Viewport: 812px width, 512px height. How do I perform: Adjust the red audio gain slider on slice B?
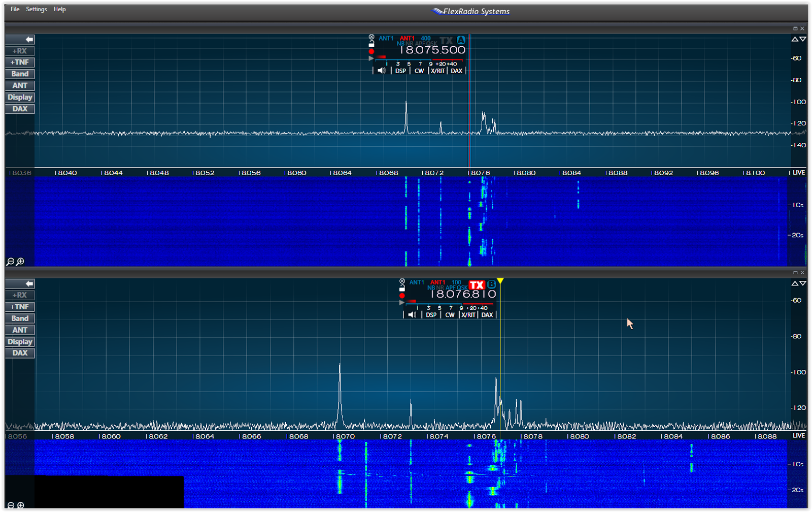click(411, 301)
